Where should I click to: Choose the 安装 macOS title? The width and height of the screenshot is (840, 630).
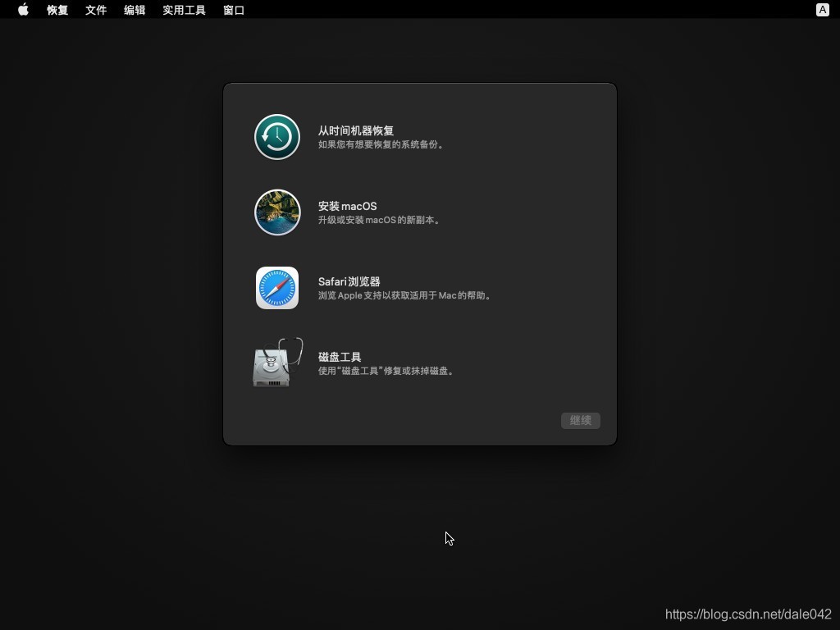347,206
